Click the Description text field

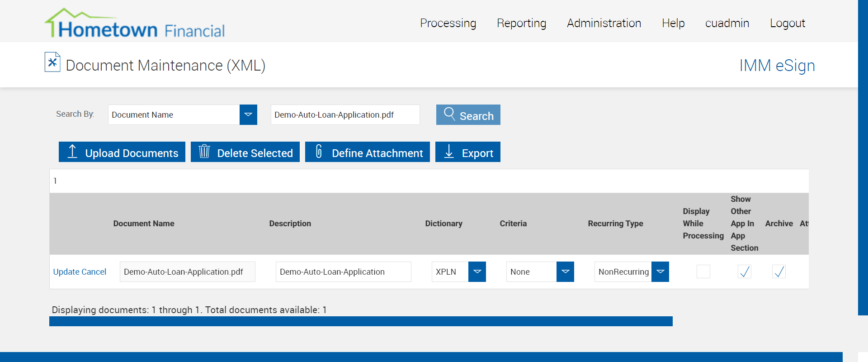tap(343, 272)
